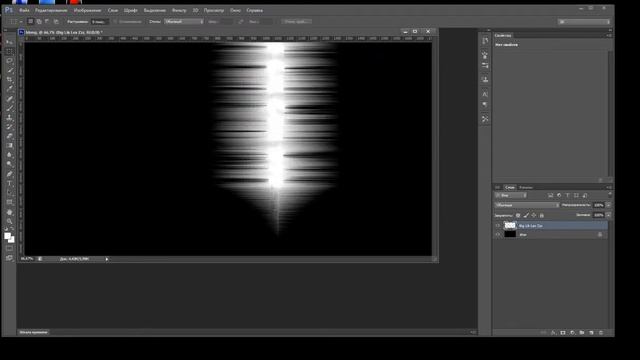Open the Файл menu
This screenshot has width=640, height=360.
click(24, 10)
